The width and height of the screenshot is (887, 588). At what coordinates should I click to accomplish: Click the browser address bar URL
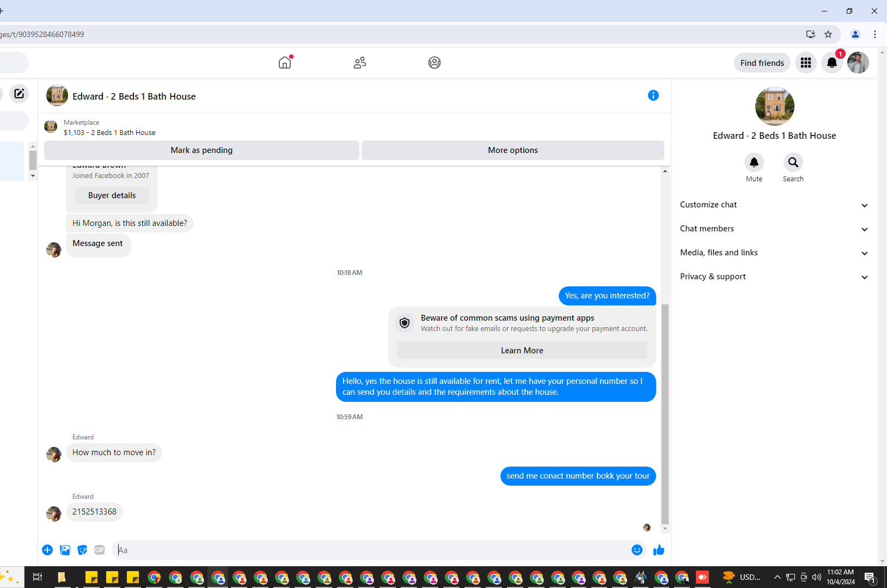pos(42,34)
